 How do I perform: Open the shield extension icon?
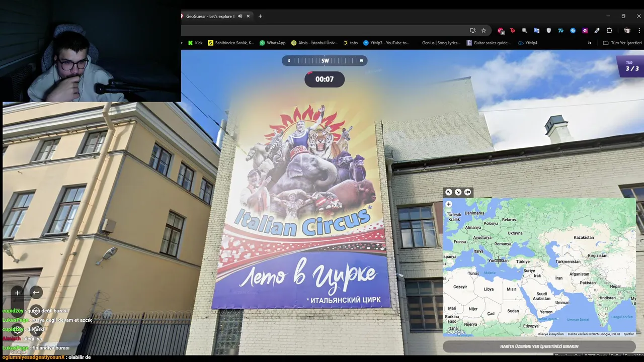549,31
